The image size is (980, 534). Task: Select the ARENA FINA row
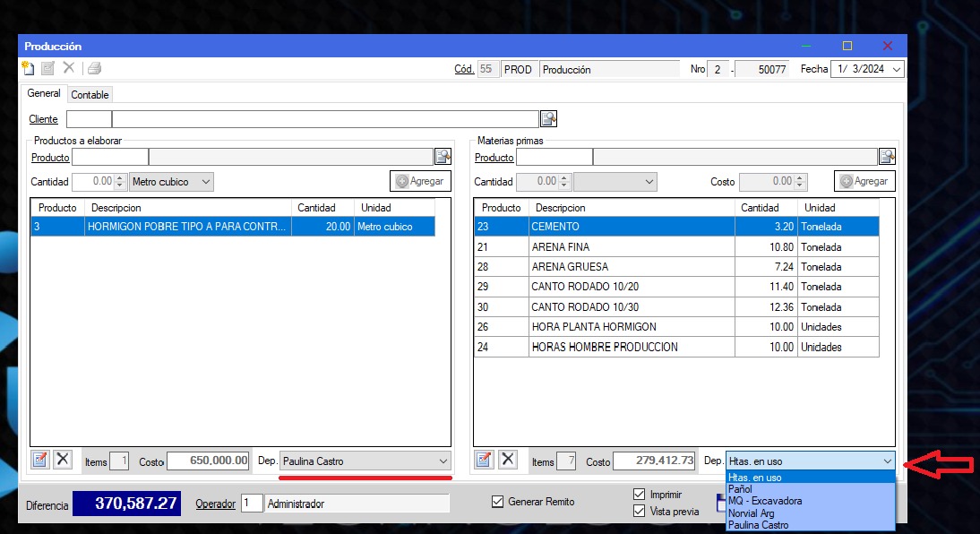[x=676, y=247]
